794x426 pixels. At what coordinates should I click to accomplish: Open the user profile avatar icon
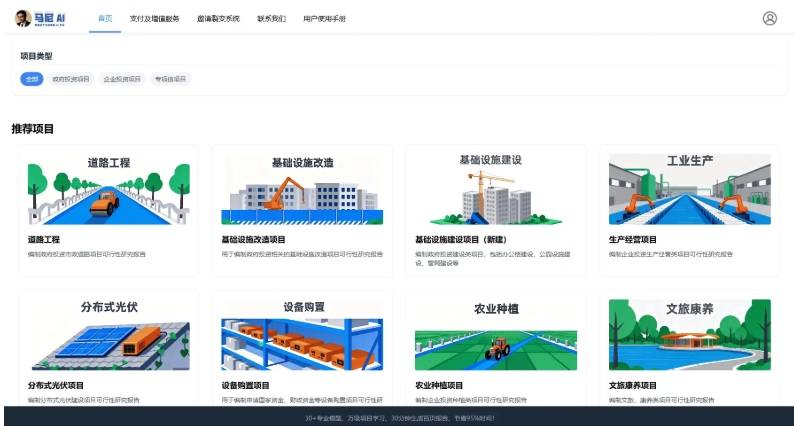click(769, 18)
